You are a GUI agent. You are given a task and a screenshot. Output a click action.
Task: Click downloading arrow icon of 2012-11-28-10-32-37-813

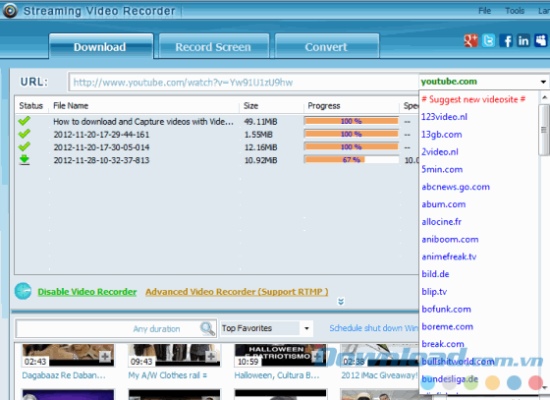pyautogui.click(x=24, y=160)
